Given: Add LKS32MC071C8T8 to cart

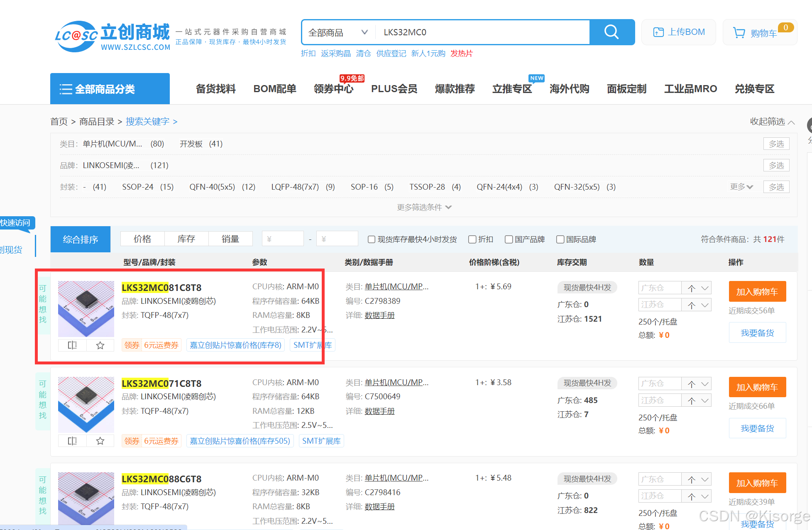Looking at the screenshot, I should (757, 387).
